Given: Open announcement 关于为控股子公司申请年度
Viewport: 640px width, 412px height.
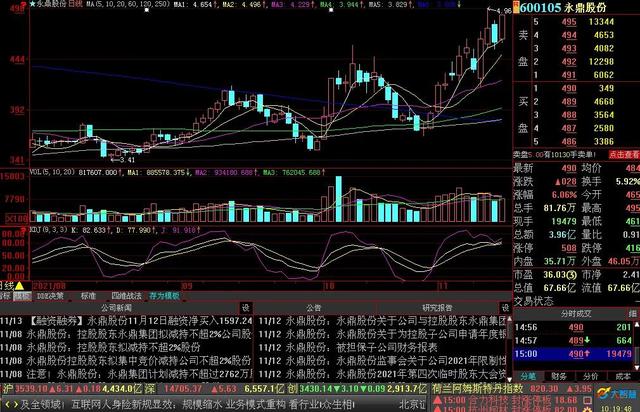Looking at the screenshot, I should point(383,334).
